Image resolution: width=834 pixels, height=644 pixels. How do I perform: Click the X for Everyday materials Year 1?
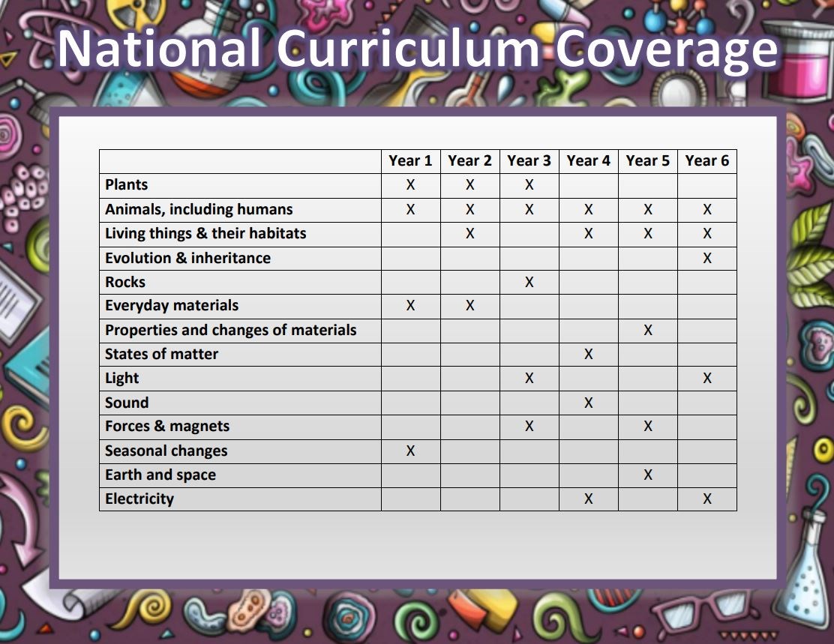click(x=410, y=306)
